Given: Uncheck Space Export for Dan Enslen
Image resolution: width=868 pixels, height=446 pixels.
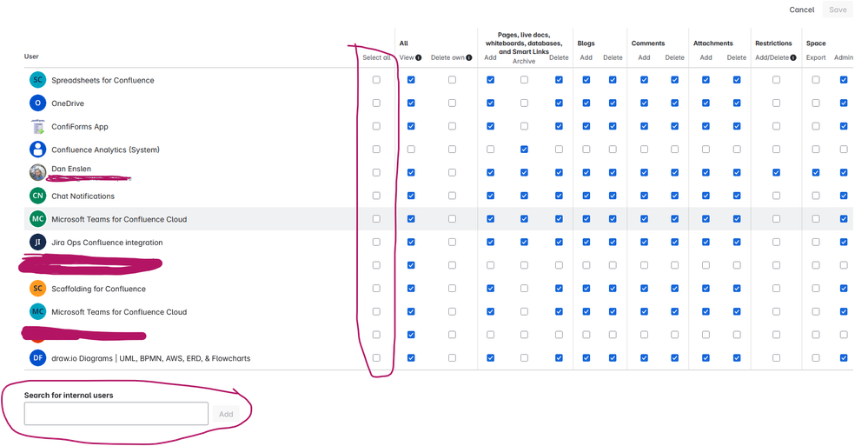Looking at the screenshot, I should tap(816, 172).
